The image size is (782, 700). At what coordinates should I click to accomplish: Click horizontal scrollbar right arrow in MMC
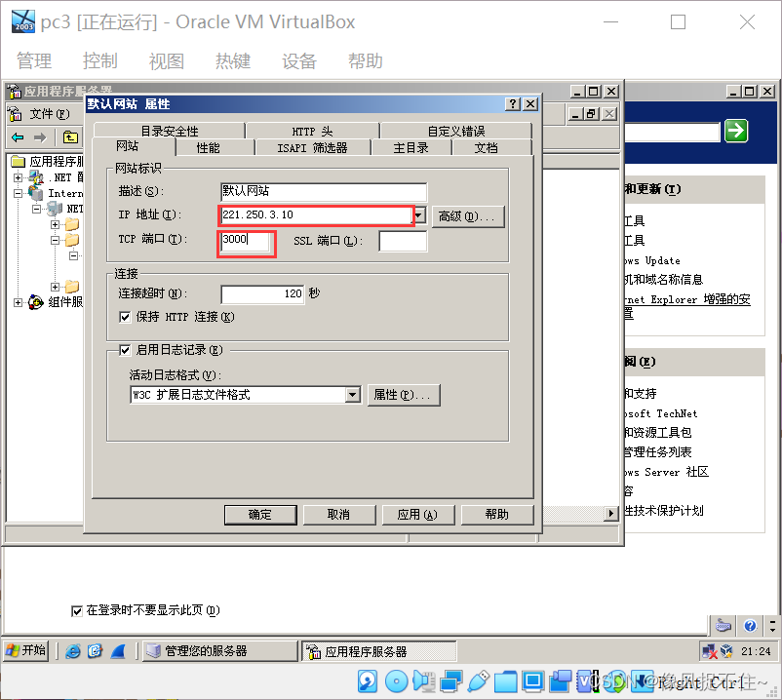click(610, 513)
